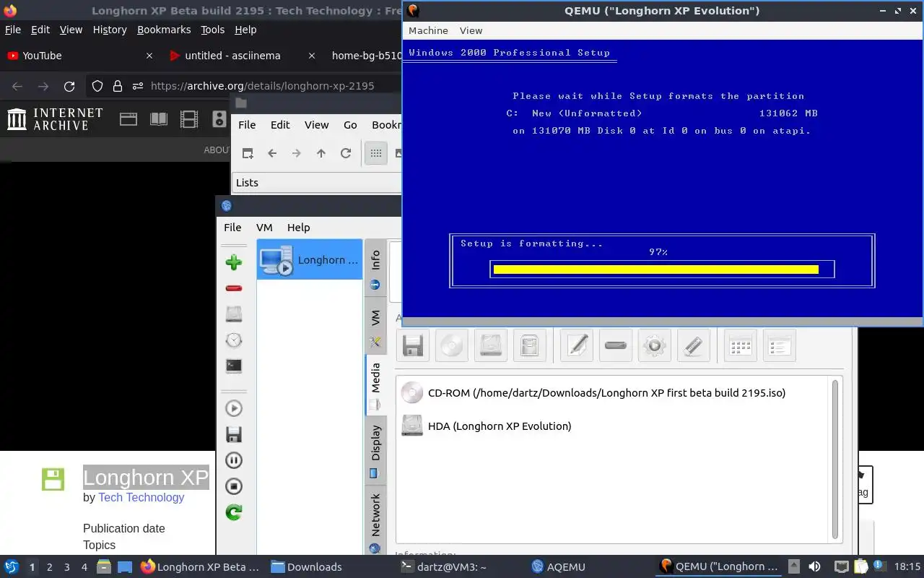Open the Network tab in AQEMU
Viewport: 924px width, 578px height.
coord(375,522)
